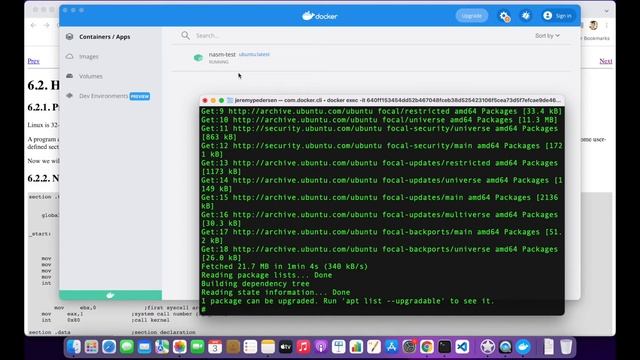This screenshot has width=640, height=360.
Task: Click 'Fetched 21.7 MB in 1min 4s' terminal line
Action: point(284,267)
